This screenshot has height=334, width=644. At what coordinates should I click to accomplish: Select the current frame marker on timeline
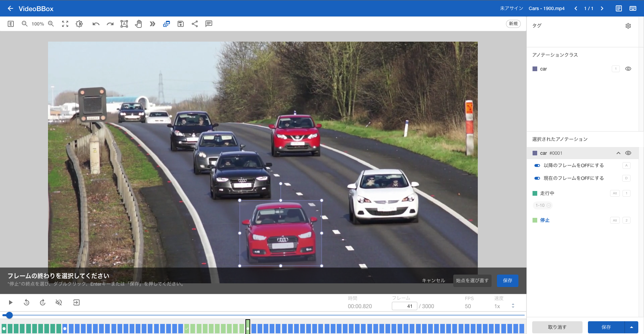coord(248,327)
